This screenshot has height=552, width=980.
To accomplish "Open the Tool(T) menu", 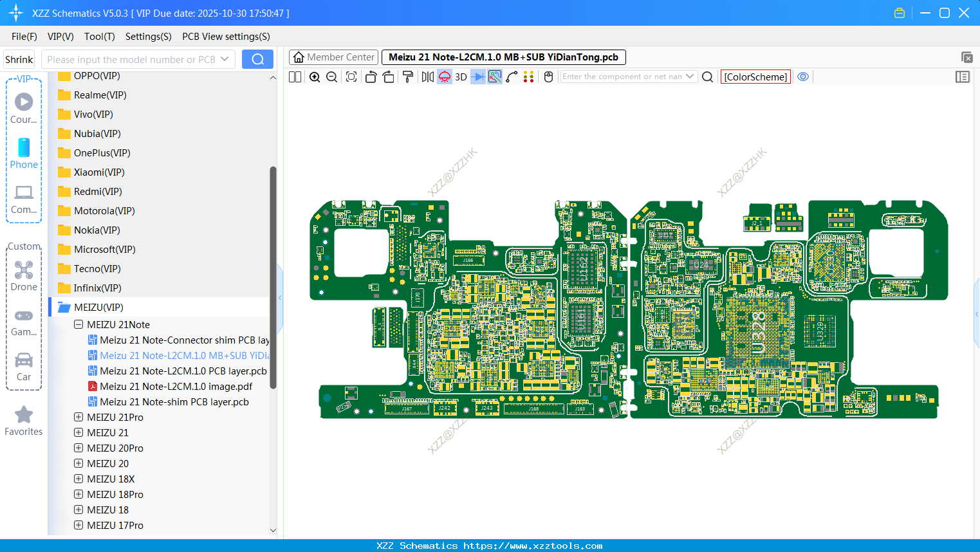I will [99, 37].
